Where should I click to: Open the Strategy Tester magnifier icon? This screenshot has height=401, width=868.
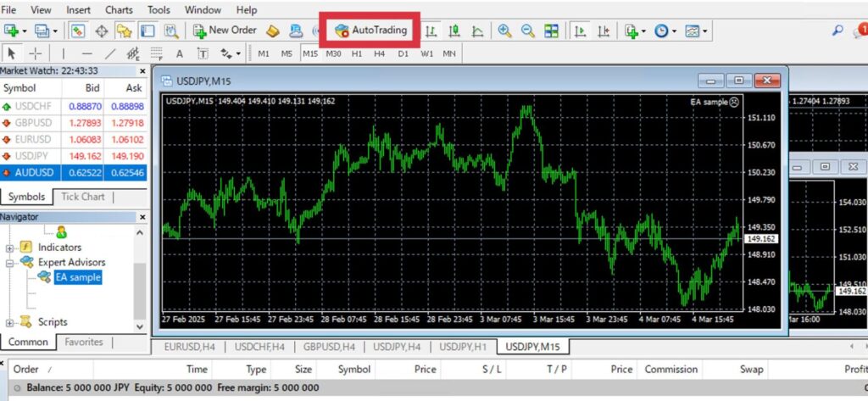pos(171,31)
